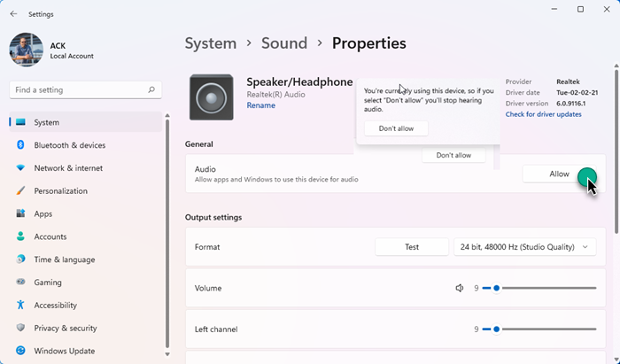The width and height of the screenshot is (620, 364).
Task: Click the Rename device link
Action: coord(260,105)
